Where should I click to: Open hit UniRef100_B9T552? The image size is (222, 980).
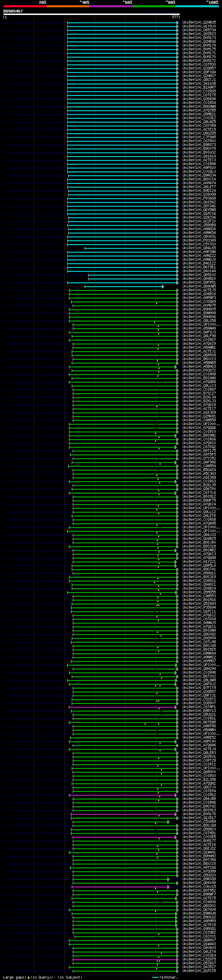point(199,891)
